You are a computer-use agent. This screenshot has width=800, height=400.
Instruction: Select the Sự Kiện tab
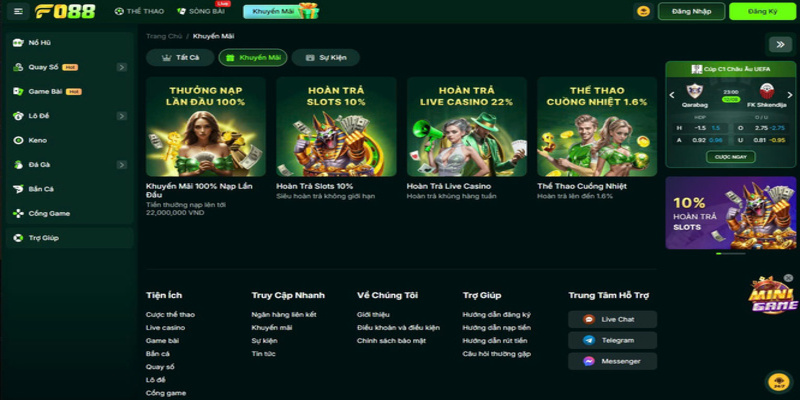[326, 58]
